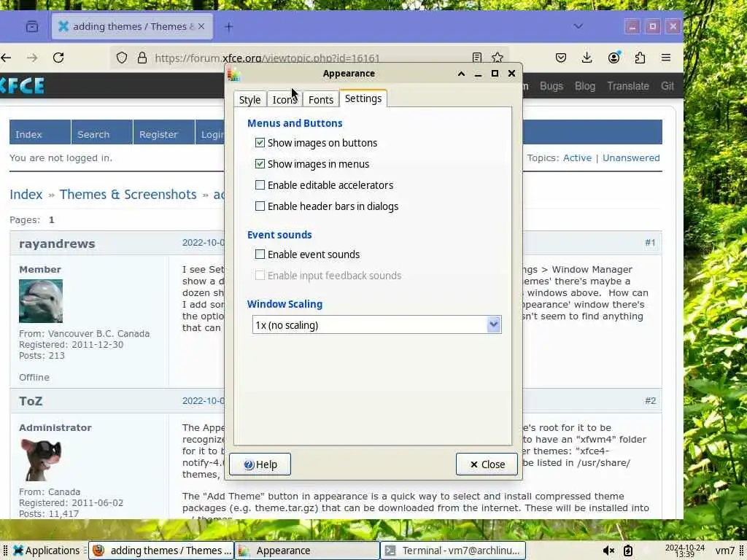Bookmark this page with star icon
747x560 pixels.
click(498, 58)
